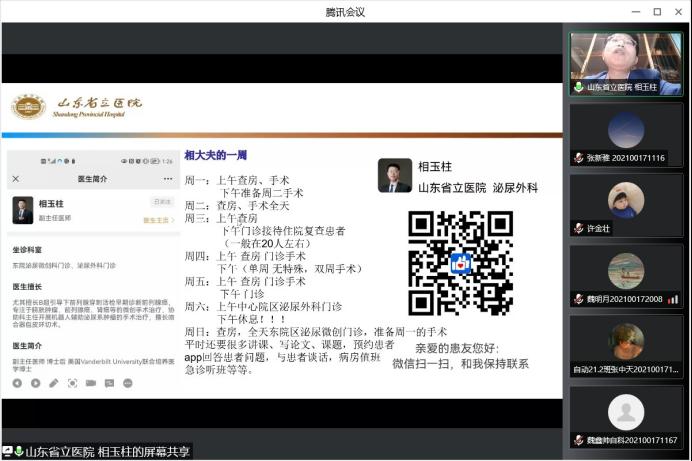Click the 腾讯会议 window title
Screen dimensions: 692x461
point(345,12)
